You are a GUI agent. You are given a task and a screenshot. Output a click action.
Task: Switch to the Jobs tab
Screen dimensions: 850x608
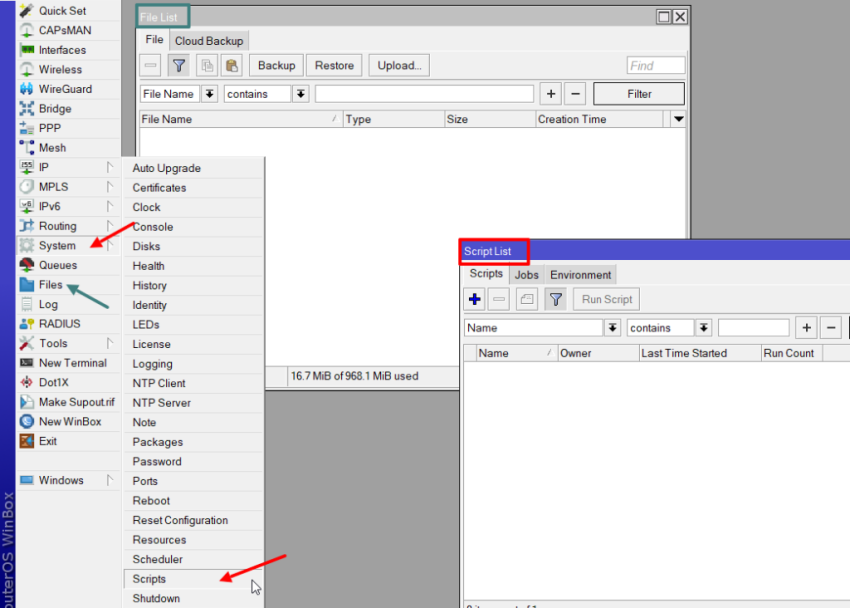(526, 275)
